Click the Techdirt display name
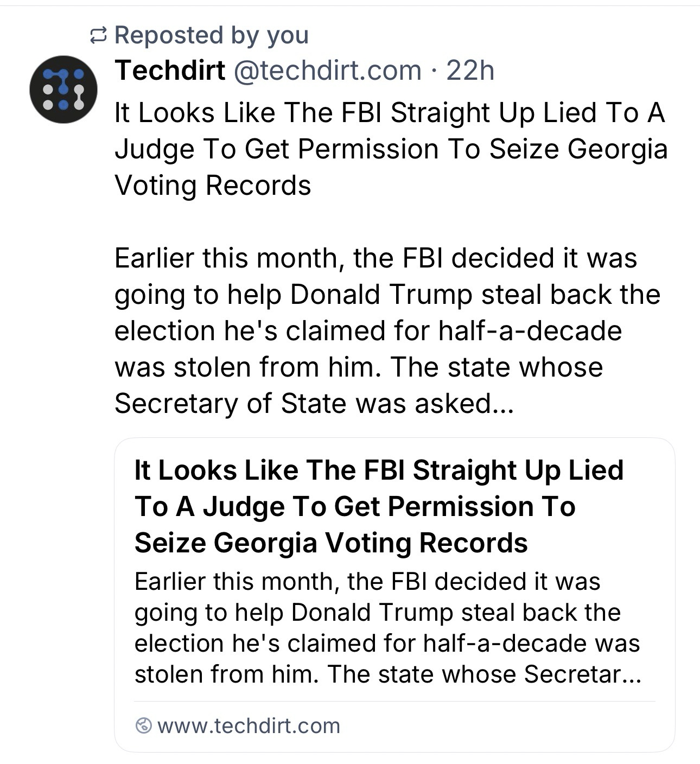700x764 pixels. (170, 71)
